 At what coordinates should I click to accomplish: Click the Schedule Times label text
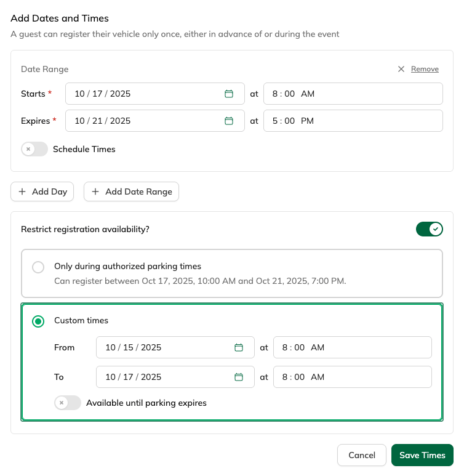tap(84, 149)
